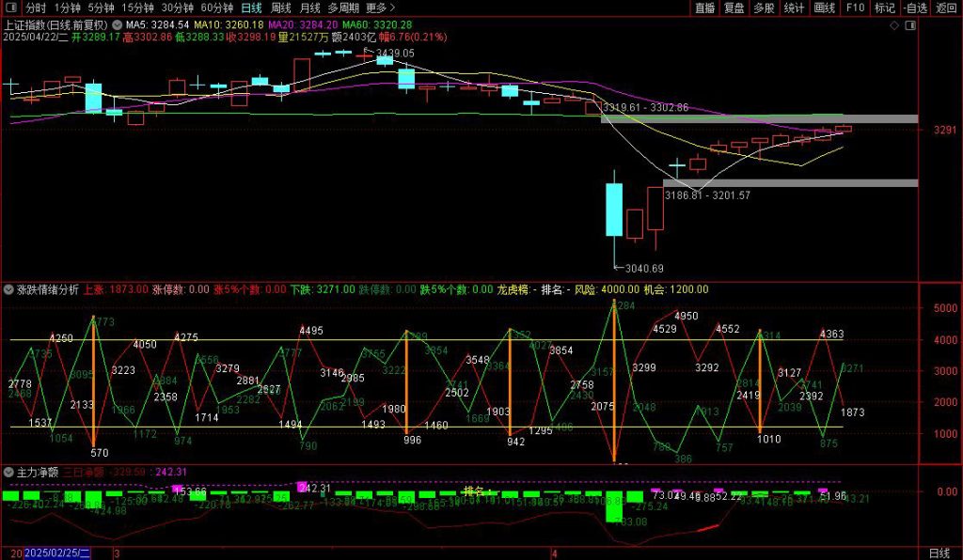Open the 统计 statistics tool
The image size is (963, 560).
(795, 8)
